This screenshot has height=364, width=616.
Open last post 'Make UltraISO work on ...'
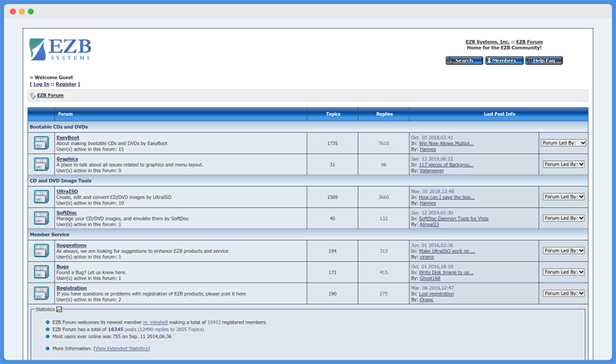pyautogui.click(x=447, y=251)
